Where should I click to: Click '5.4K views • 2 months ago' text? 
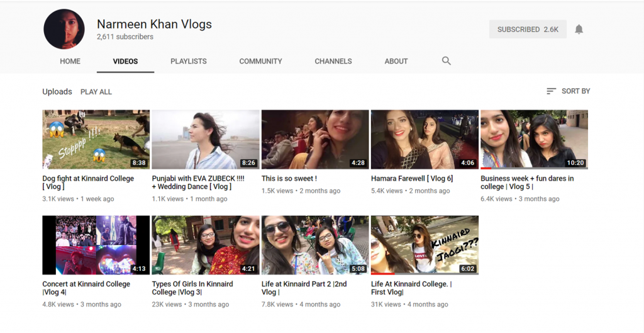(x=410, y=191)
